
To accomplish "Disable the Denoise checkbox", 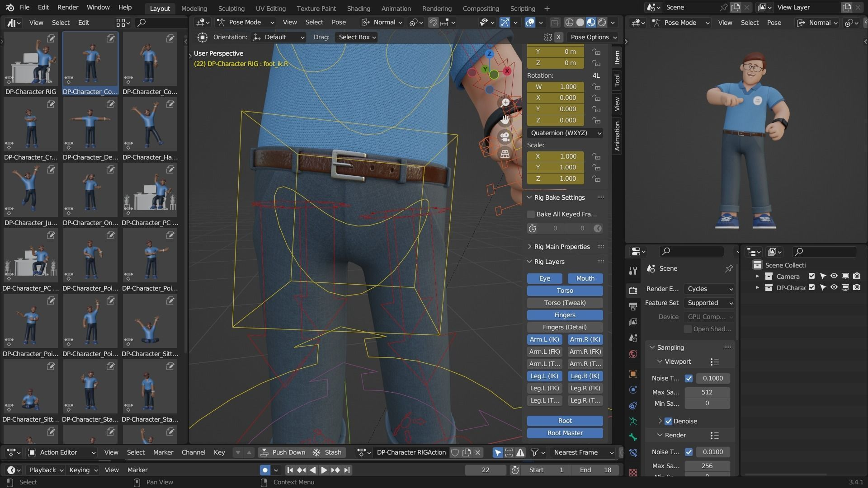I will tap(668, 421).
